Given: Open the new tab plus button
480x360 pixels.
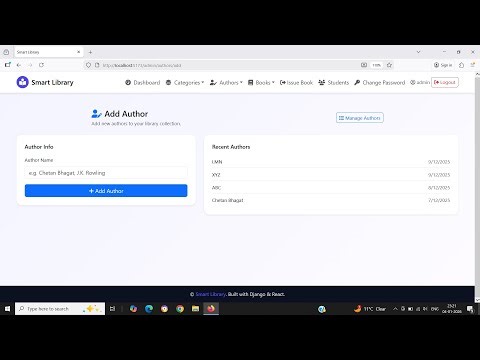Looking at the screenshot, I should [x=90, y=52].
